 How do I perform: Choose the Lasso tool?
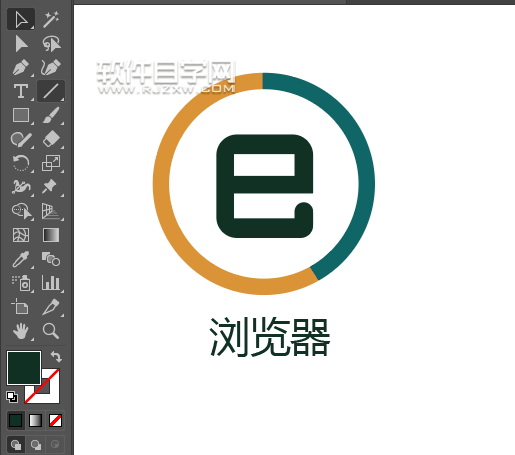pos(51,44)
